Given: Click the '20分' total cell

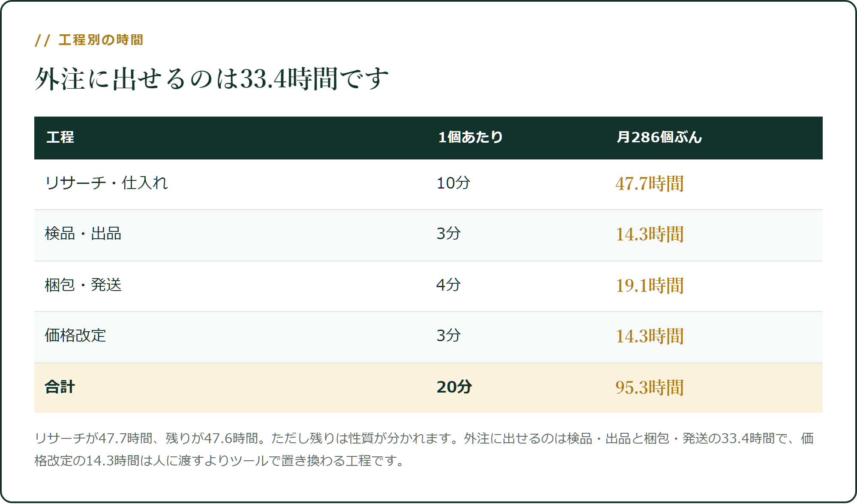Looking at the screenshot, I should point(454,387).
